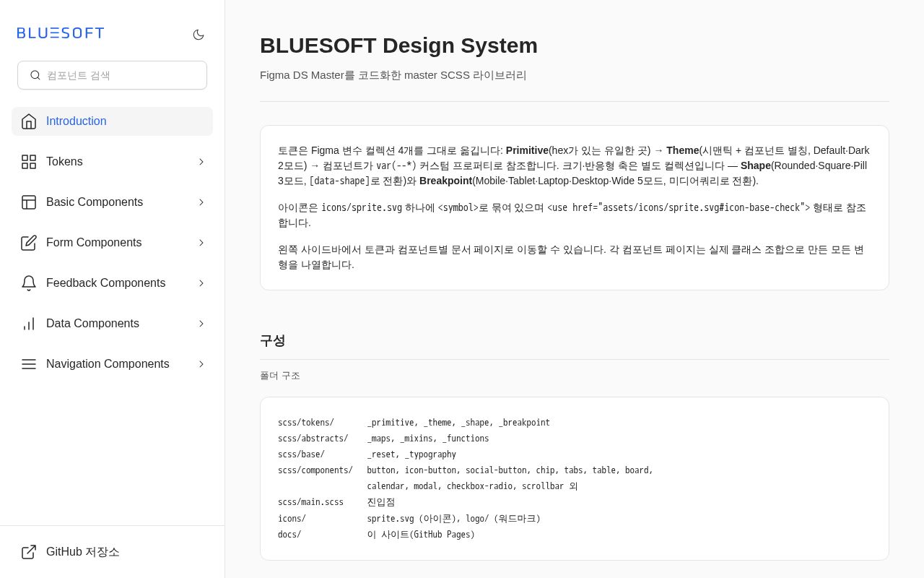This screenshot has height=578, width=924.
Task: Click the bold Primitive word
Action: click(x=527, y=150)
